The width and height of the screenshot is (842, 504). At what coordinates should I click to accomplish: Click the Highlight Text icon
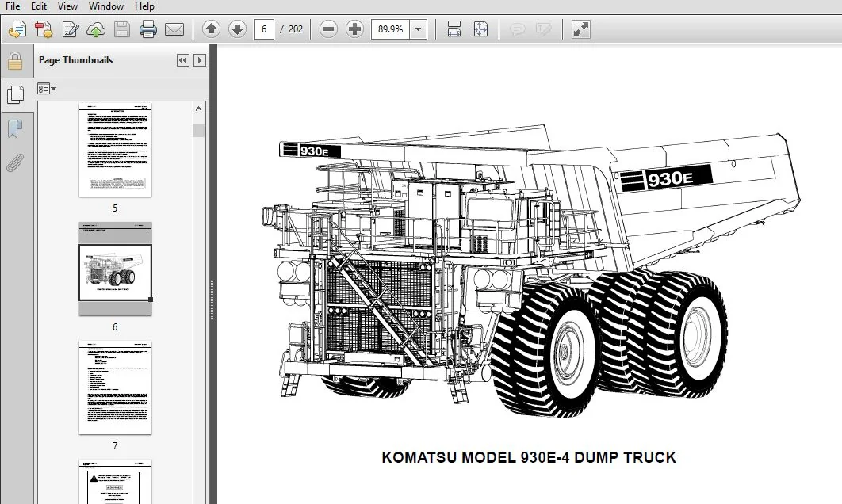click(x=543, y=29)
